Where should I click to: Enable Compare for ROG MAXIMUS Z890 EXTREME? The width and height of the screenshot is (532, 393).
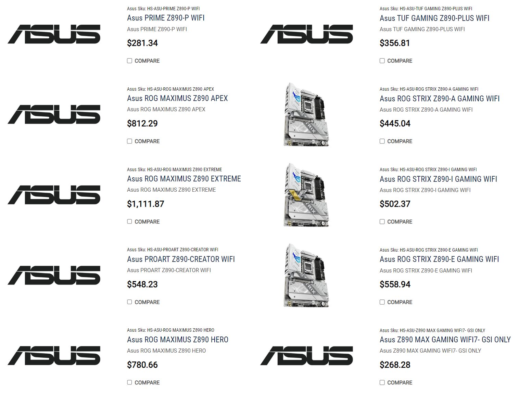point(129,221)
